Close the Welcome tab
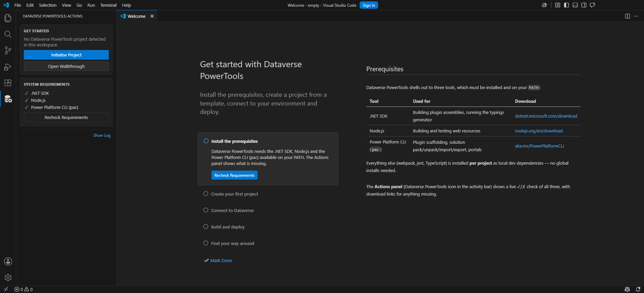644x293 pixels. click(152, 16)
